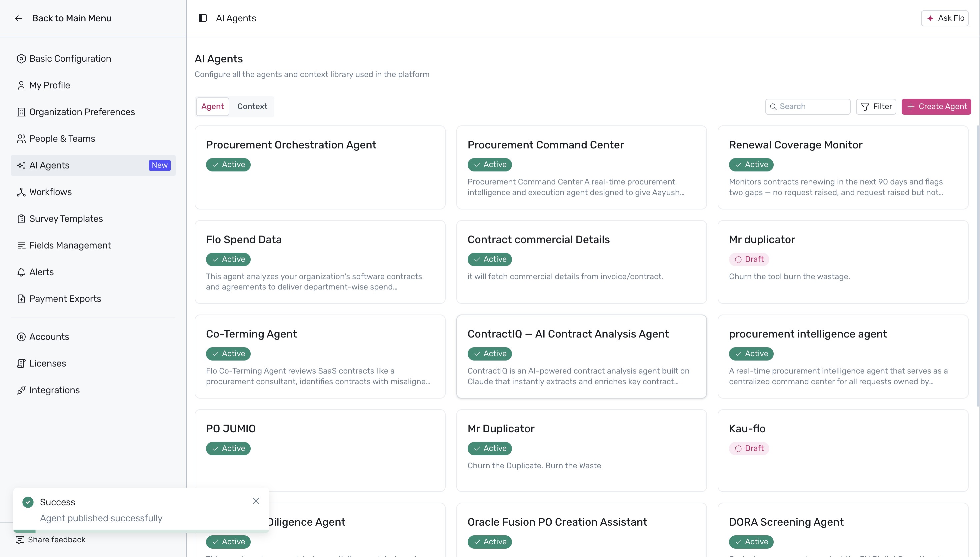This screenshot has height=557, width=980.
Task: Open the PO JUMIO agent card
Action: point(320,451)
